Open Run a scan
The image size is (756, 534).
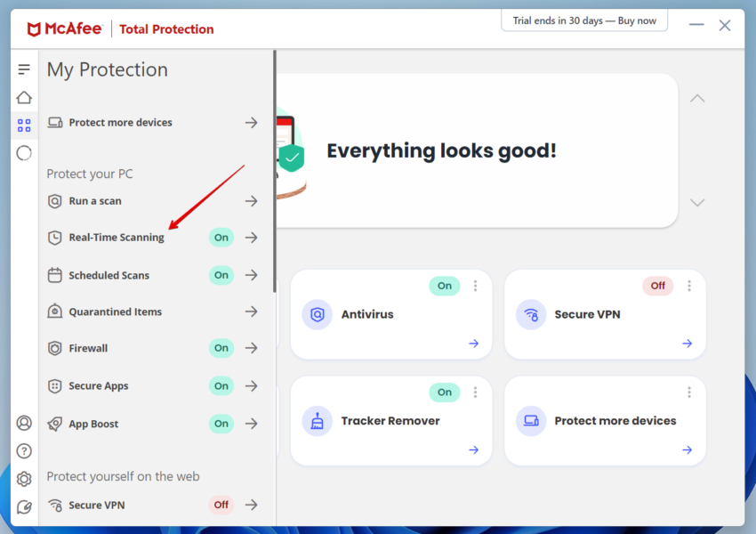click(x=94, y=200)
